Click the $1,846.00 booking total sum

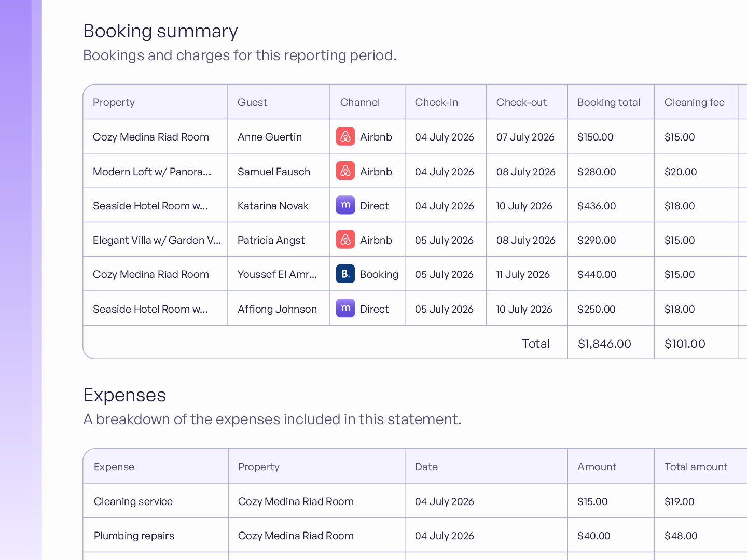(x=604, y=344)
